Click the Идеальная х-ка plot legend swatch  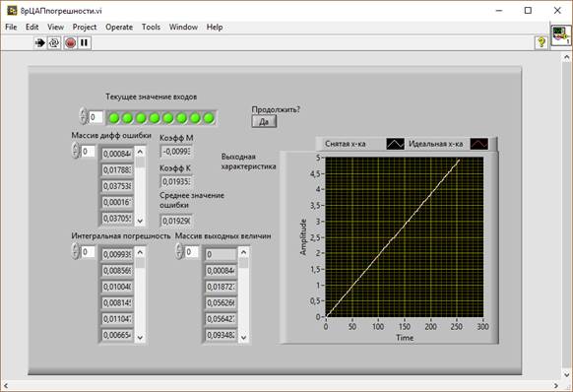(x=479, y=144)
